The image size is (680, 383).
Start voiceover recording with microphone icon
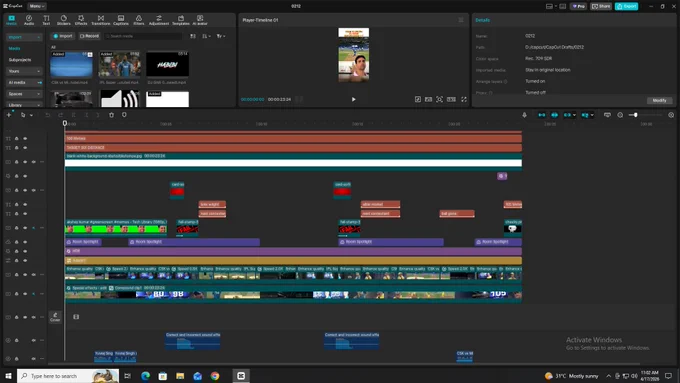(524, 115)
